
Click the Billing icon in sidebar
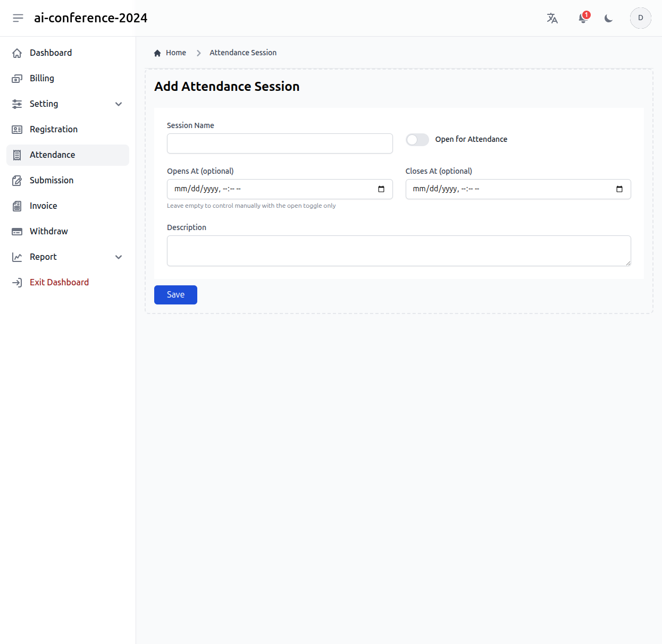click(17, 79)
